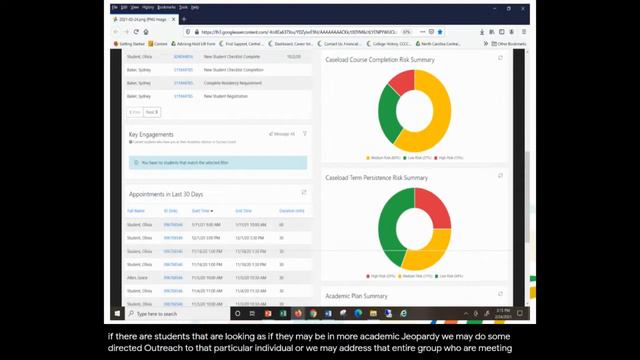Open the Firefox hamburger menu
The width and height of the screenshot is (640, 360).
[x=524, y=32]
